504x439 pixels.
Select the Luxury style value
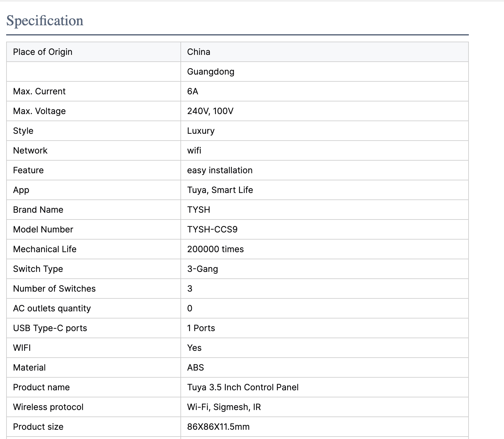click(201, 131)
